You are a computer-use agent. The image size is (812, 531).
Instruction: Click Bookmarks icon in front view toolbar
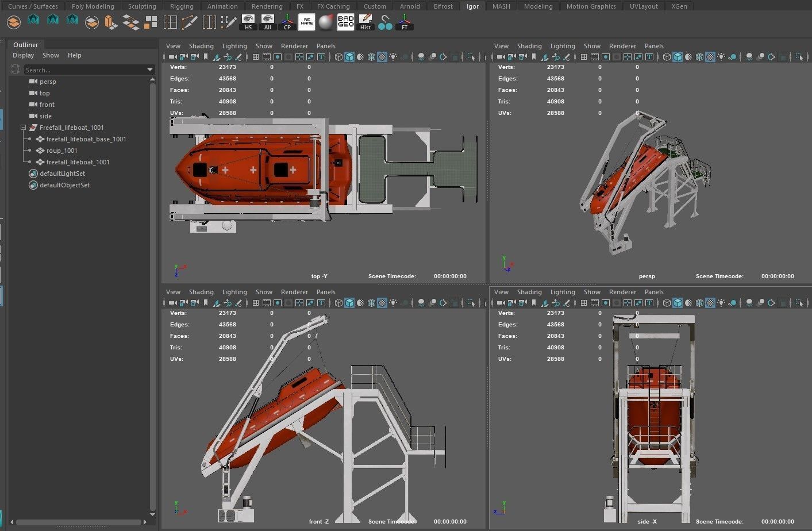[205, 303]
